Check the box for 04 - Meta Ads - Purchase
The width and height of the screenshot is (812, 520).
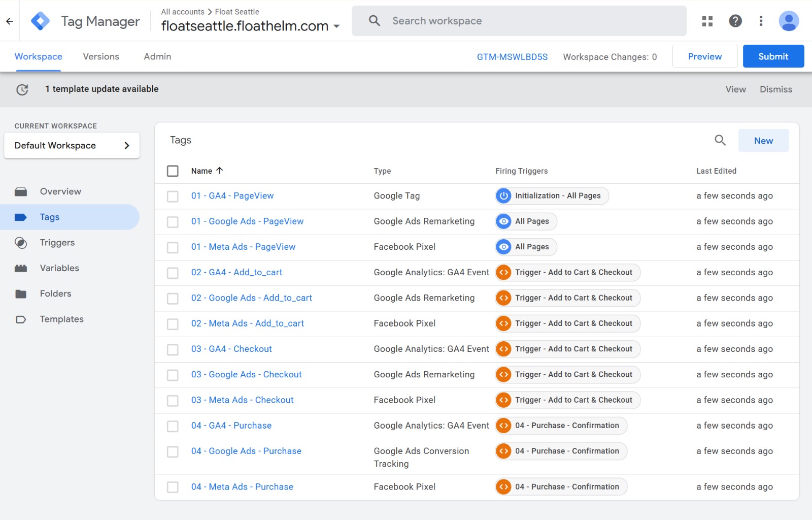tap(173, 487)
